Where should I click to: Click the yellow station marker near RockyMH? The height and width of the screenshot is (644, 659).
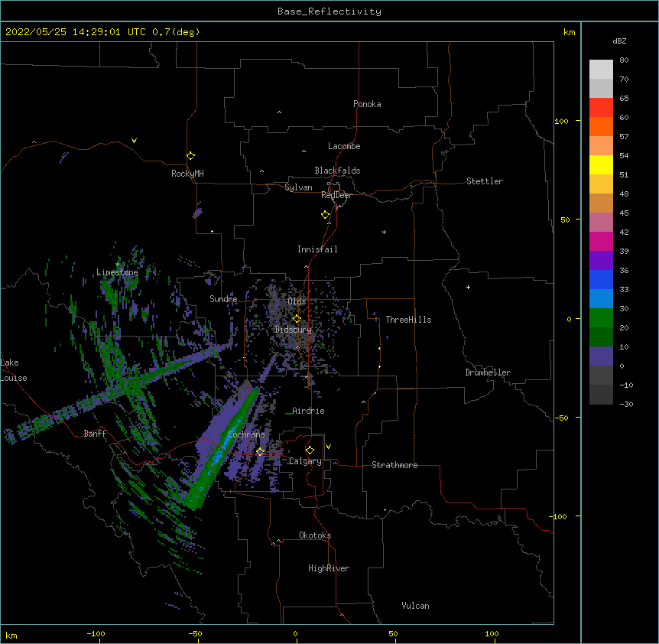pyautogui.click(x=190, y=155)
